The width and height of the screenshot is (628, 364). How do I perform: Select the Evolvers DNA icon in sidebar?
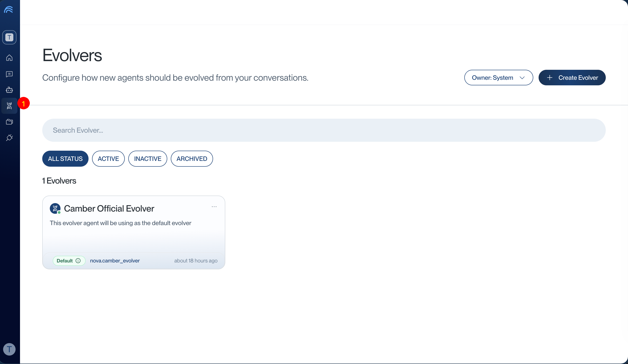[x=9, y=106]
